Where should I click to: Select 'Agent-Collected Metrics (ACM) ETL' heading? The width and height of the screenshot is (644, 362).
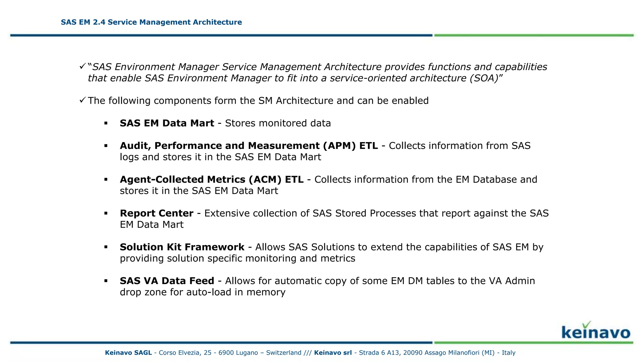point(212,179)
